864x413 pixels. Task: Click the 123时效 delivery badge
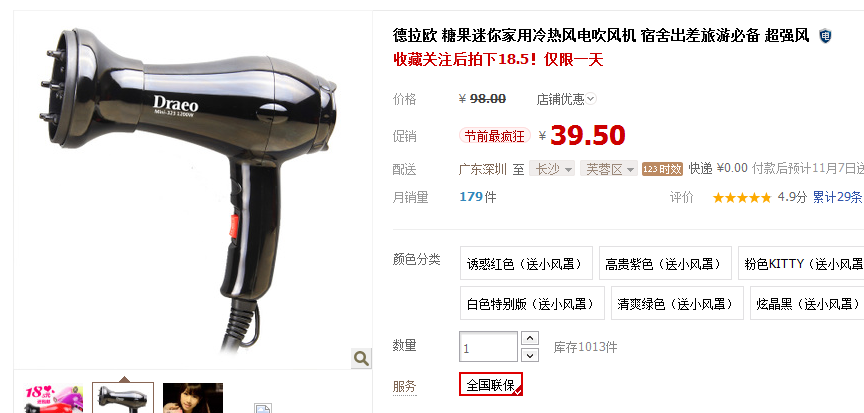coord(662,169)
